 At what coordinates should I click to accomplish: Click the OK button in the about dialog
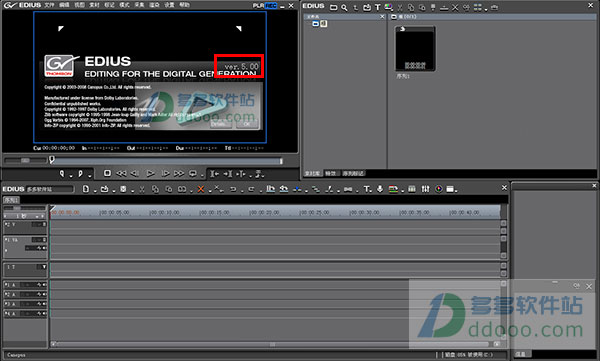point(247,124)
